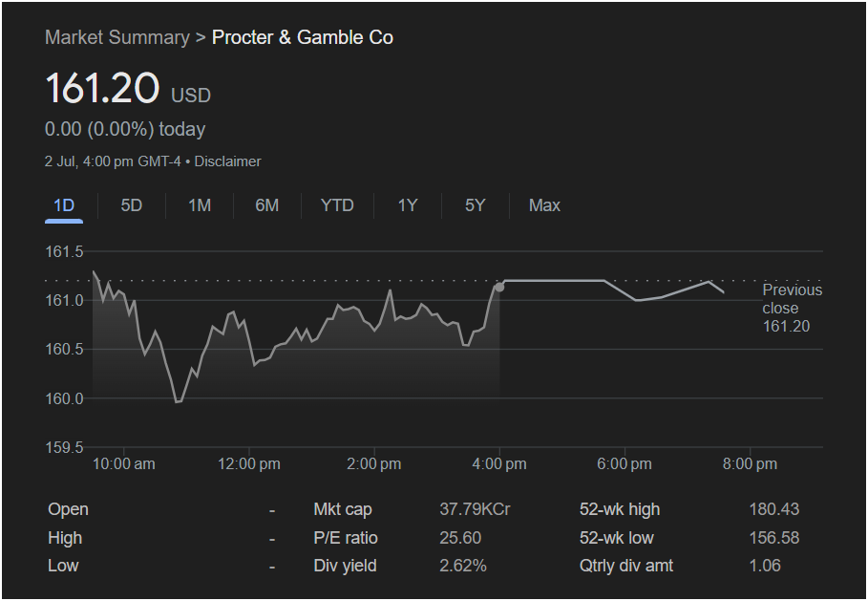This screenshot has width=868, height=601.
Task: Click the Open label
Action: pyautogui.click(x=68, y=509)
